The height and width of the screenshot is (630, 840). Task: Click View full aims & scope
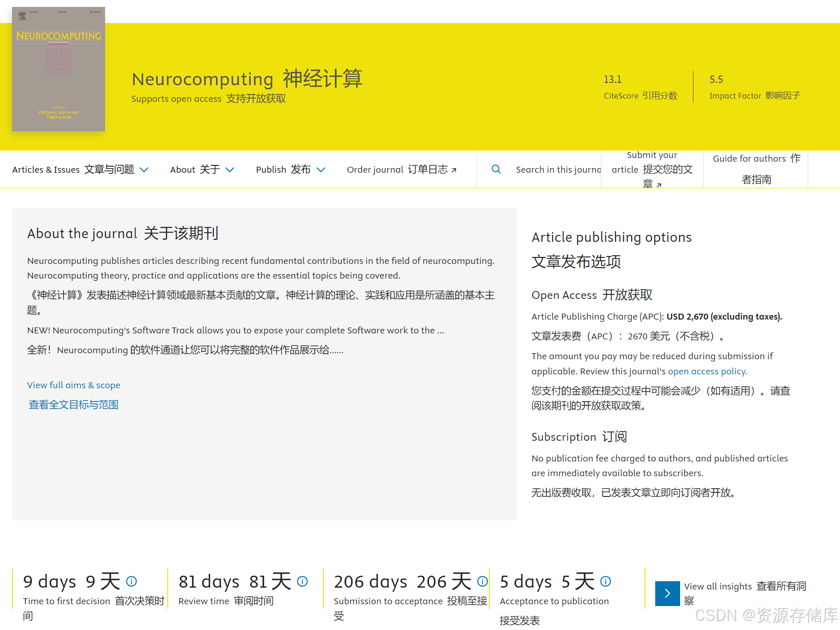pos(74,385)
